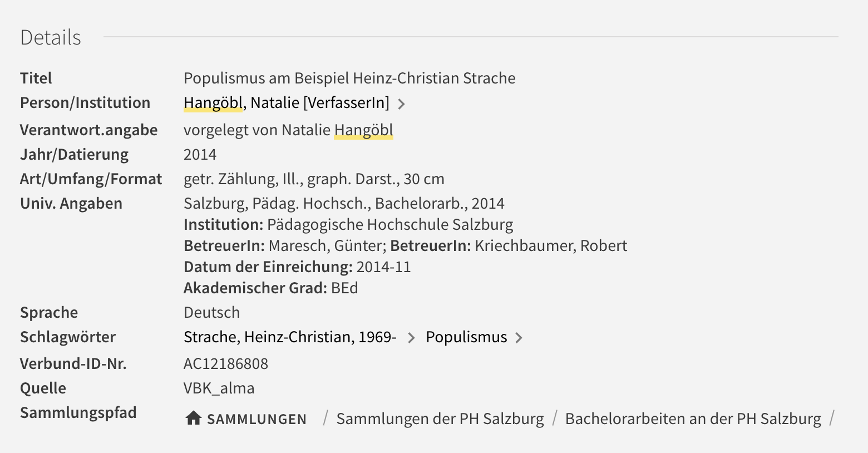Click the language value Deutsch
This screenshot has width=868, height=453.
point(211,312)
